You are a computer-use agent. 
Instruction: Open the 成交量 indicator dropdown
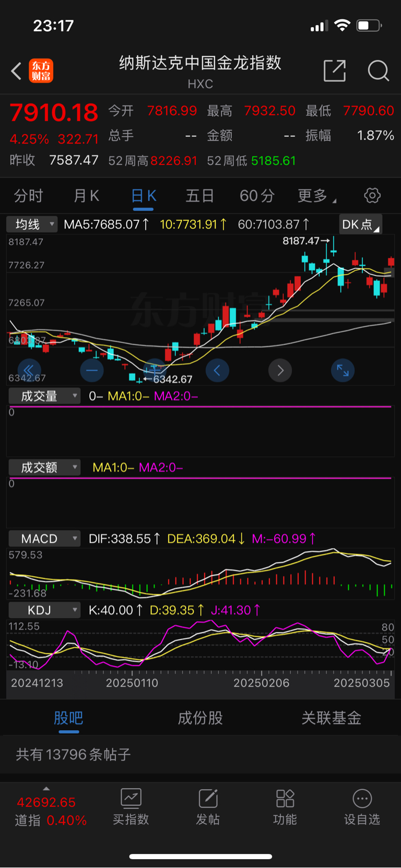point(44,396)
